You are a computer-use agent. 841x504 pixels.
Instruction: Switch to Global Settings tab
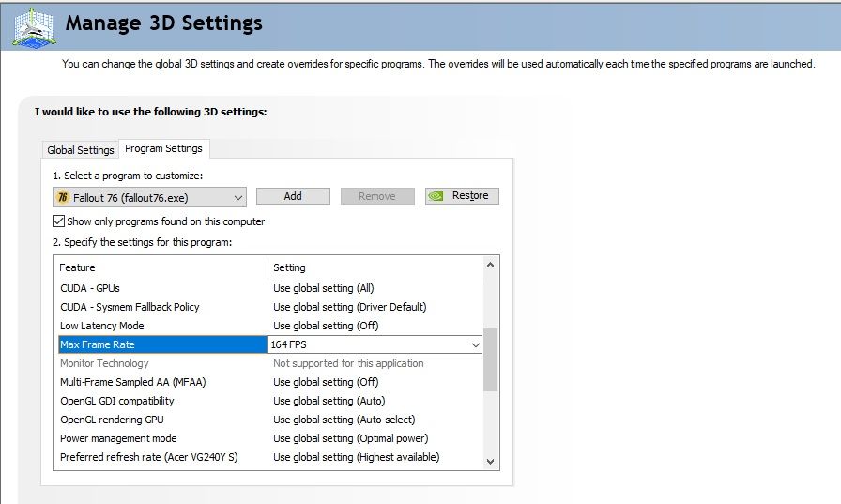[81, 150]
